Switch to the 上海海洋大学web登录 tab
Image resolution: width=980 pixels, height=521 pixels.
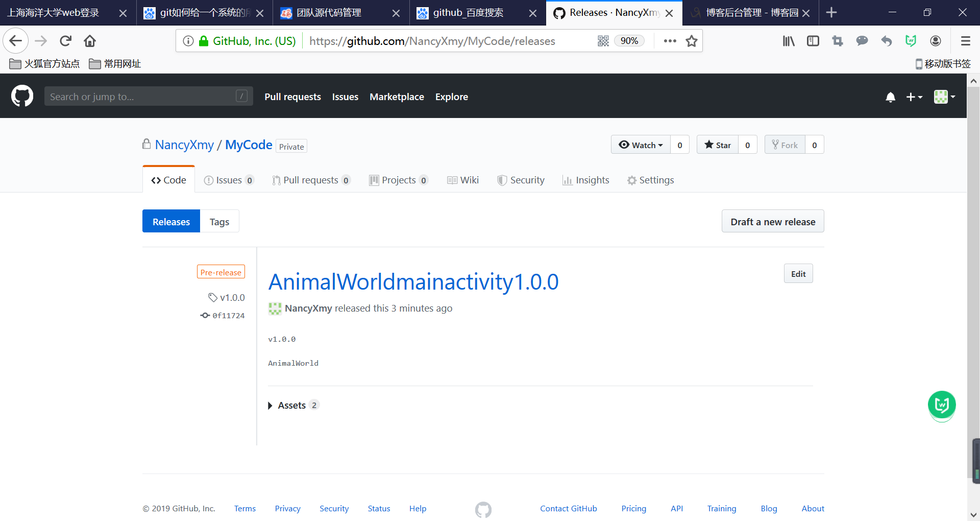tap(53, 13)
